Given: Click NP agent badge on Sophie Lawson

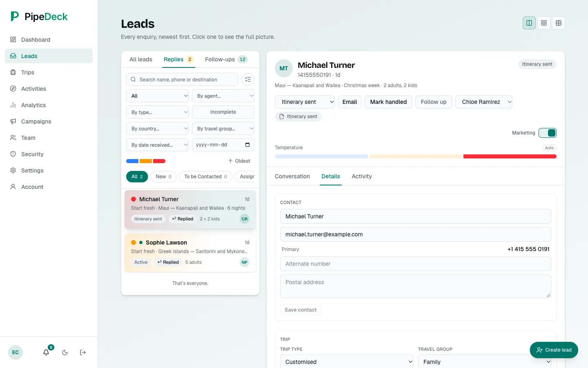Looking at the screenshot, I should pos(245,262).
